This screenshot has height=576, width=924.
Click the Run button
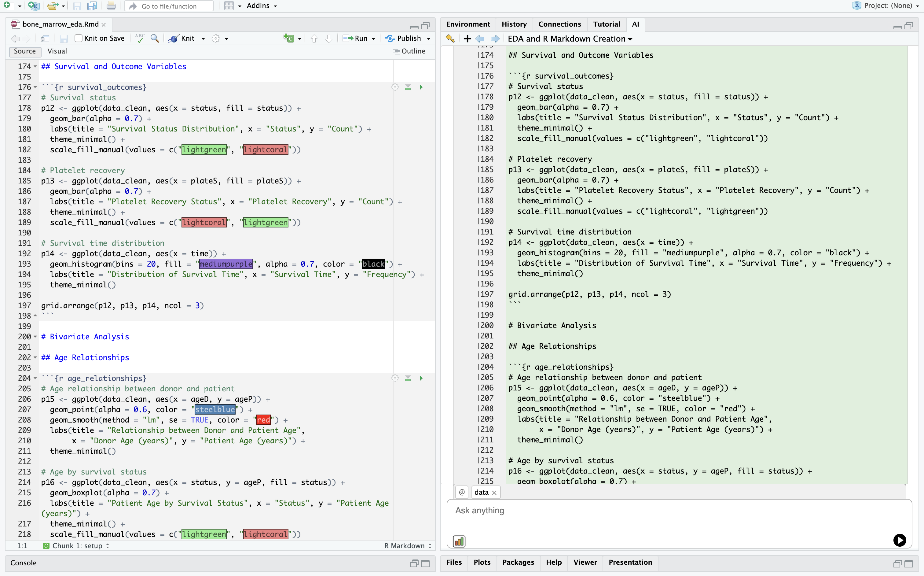pyautogui.click(x=355, y=39)
